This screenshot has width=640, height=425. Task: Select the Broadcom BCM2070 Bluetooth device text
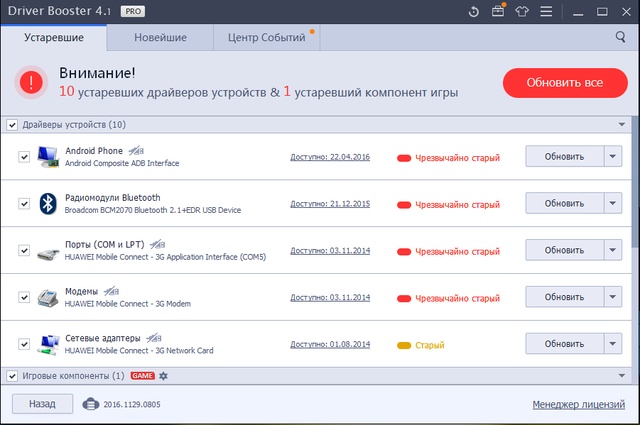pos(153,210)
